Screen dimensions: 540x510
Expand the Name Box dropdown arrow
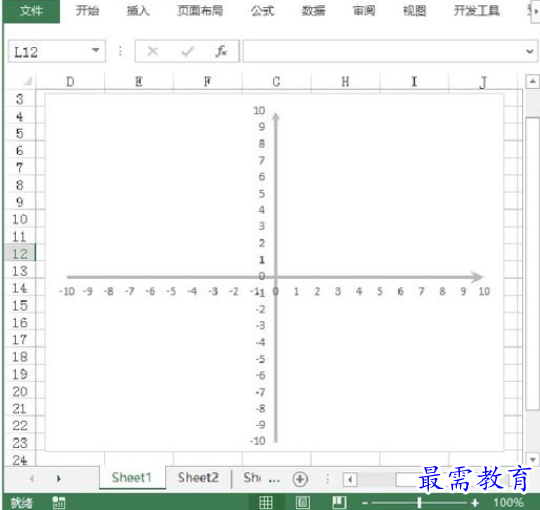point(96,51)
